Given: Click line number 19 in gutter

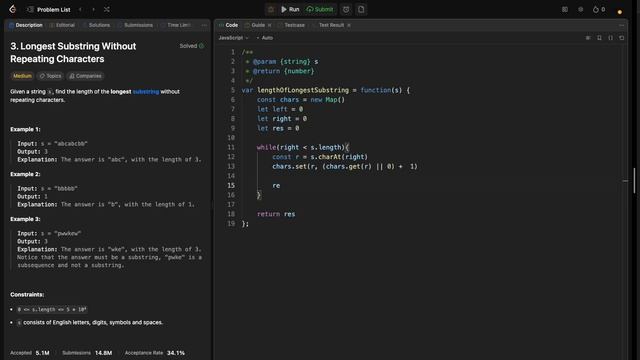Looking at the screenshot, I should click(231, 224).
